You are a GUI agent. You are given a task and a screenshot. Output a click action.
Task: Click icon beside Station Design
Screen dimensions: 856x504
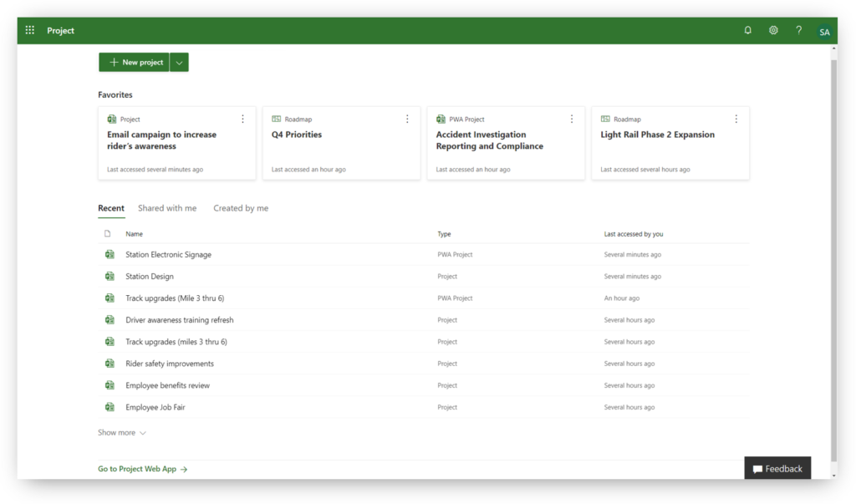tap(110, 277)
